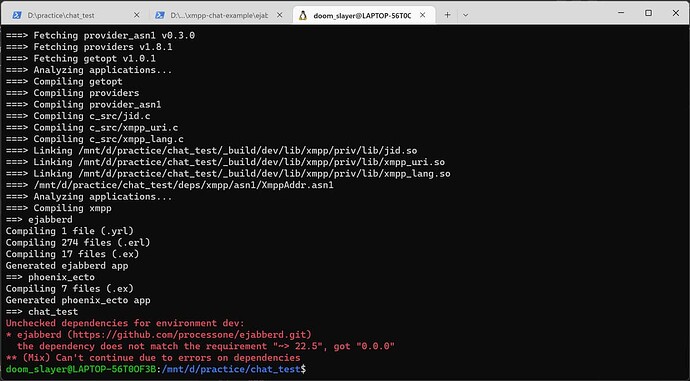
Task: Click "(Mix) Can't continue" error line
Action: (x=153, y=357)
